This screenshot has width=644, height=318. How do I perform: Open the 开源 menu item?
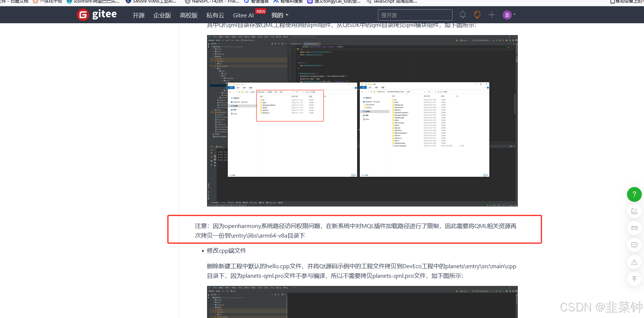[139, 15]
